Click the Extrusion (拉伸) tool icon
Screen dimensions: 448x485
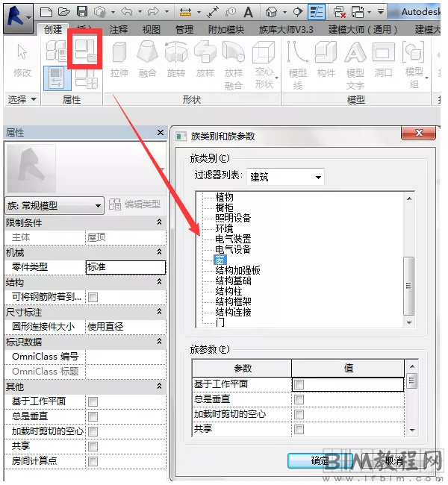pos(119,54)
